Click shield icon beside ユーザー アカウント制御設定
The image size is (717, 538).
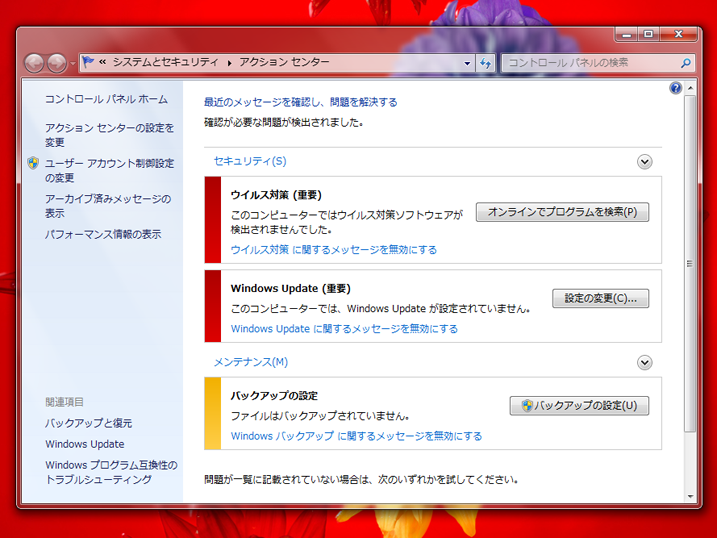click(x=33, y=163)
